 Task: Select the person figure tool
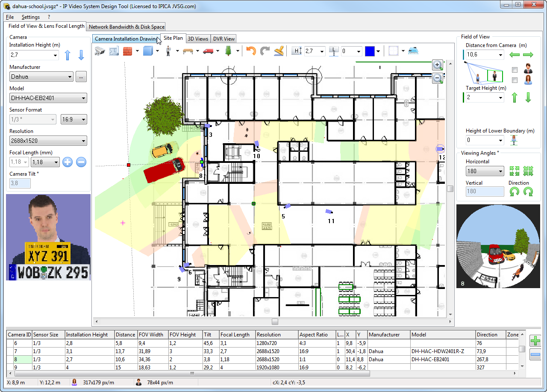pyautogui.click(x=168, y=51)
